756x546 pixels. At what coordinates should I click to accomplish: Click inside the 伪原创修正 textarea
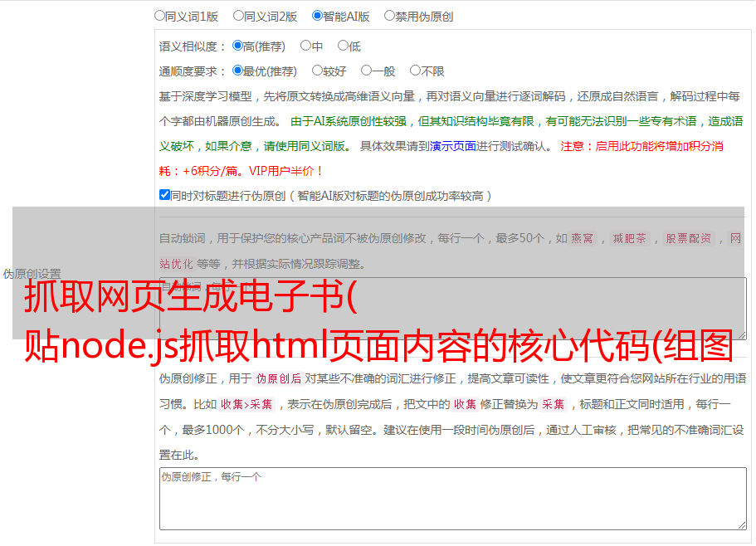click(453, 499)
